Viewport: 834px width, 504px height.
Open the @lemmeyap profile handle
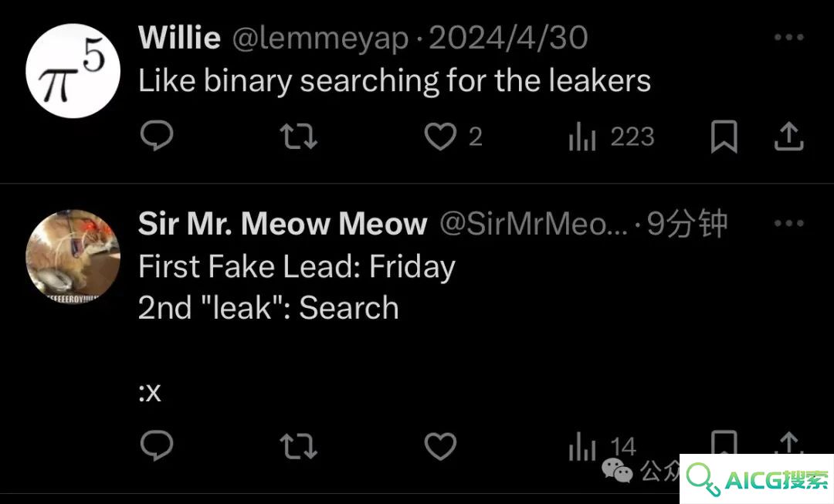(320, 39)
